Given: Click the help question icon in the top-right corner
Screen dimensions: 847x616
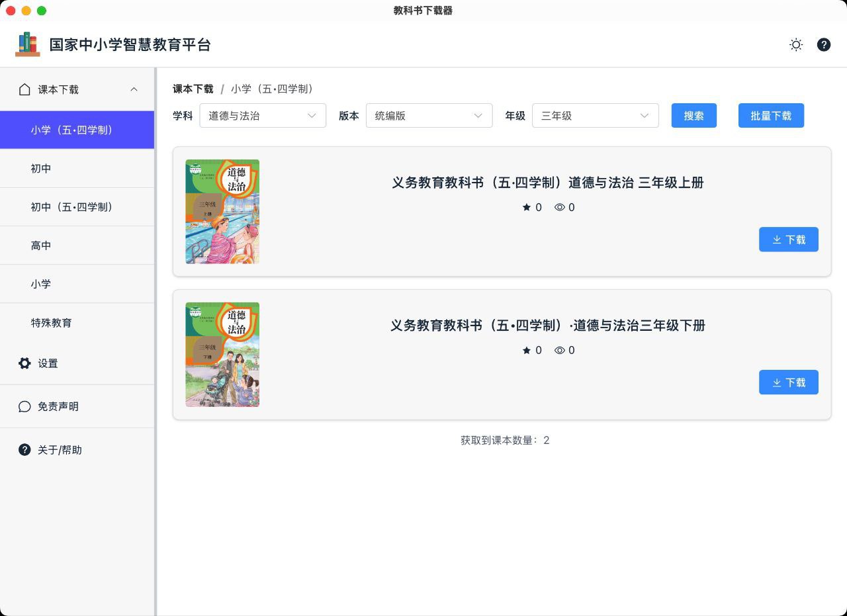Looking at the screenshot, I should [824, 45].
